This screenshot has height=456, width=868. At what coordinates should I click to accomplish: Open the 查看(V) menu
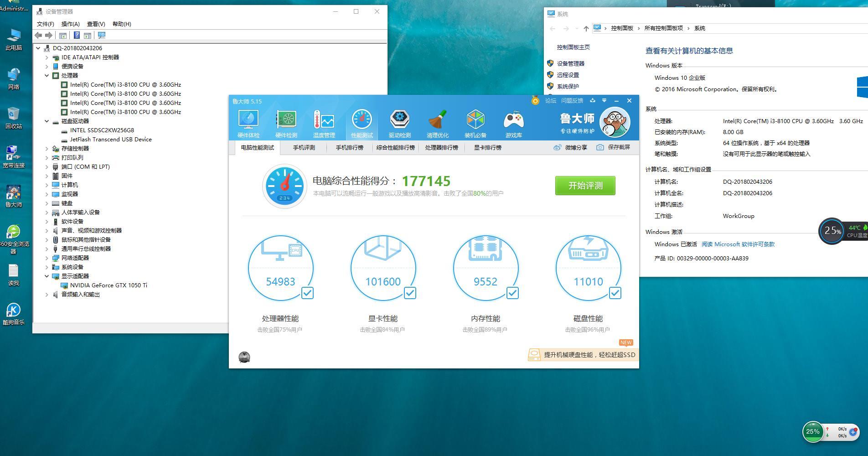[x=96, y=24]
